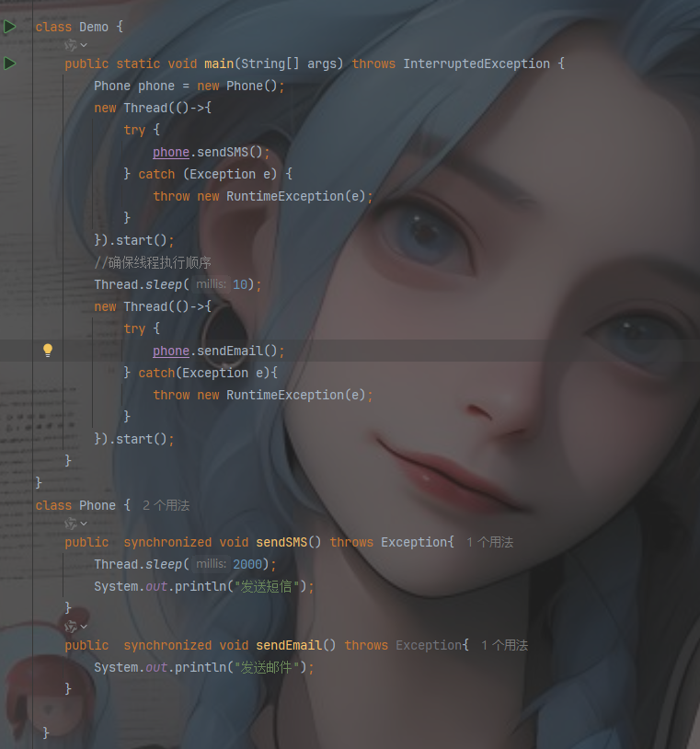Click the inlay icon above the sendEmail method
The height and width of the screenshot is (749, 700).
click(x=71, y=627)
